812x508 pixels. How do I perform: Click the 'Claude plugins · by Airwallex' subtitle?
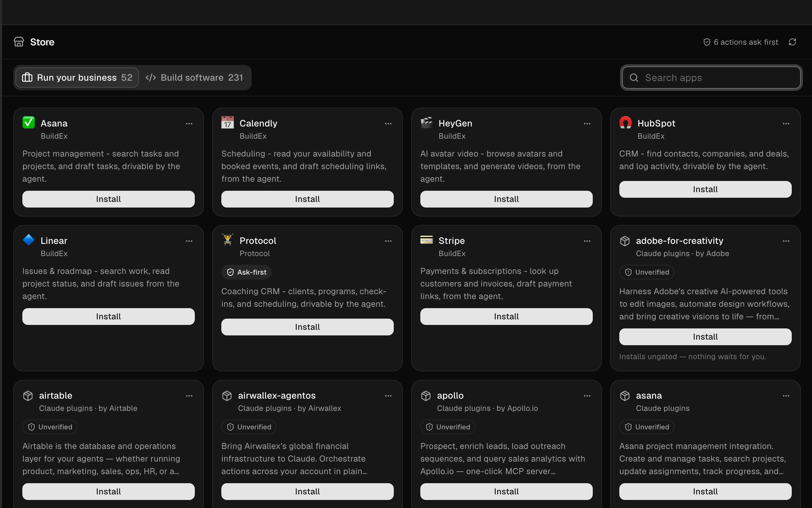coord(289,408)
